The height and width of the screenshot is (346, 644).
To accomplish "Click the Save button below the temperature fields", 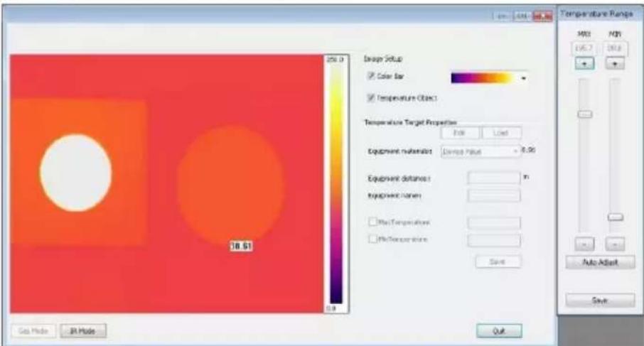I will click(498, 261).
